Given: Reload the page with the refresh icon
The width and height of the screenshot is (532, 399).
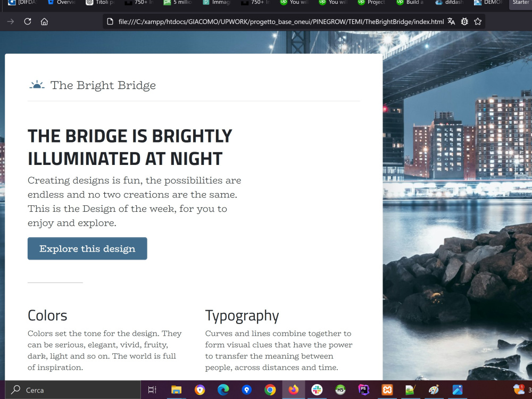Looking at the screenshot, I should click(x=28, y=22).
